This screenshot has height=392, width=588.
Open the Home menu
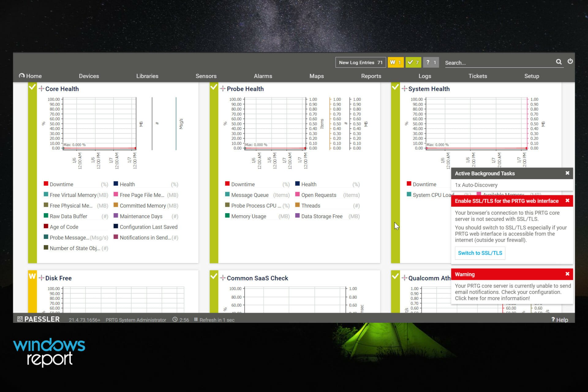coord(30,76)
